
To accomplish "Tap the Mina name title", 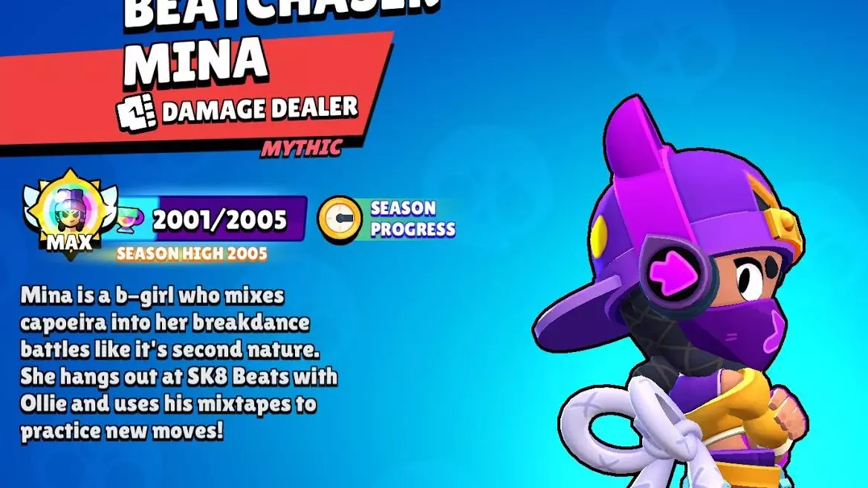I will point(196,59).
